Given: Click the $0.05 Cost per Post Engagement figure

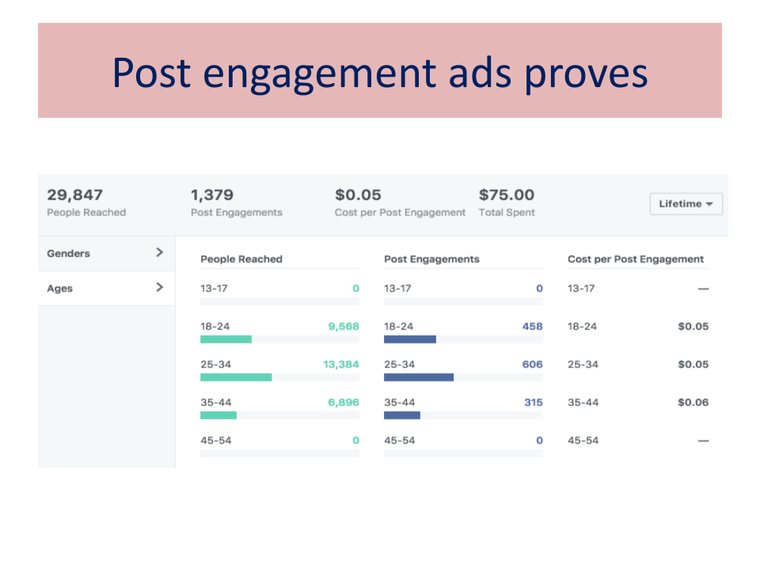Looking at the screenshot, I should (358, 195).
